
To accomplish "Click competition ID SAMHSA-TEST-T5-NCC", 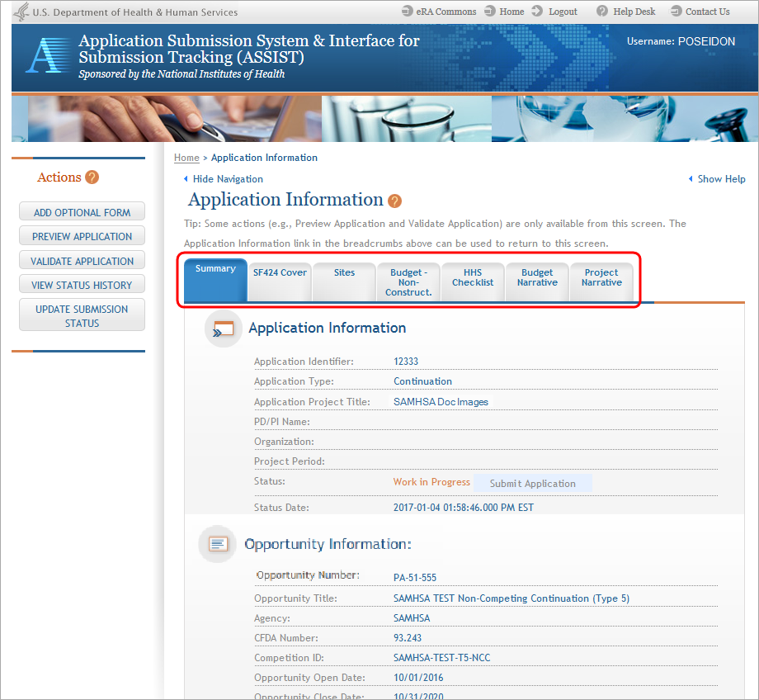I will [x=441, y=658].
